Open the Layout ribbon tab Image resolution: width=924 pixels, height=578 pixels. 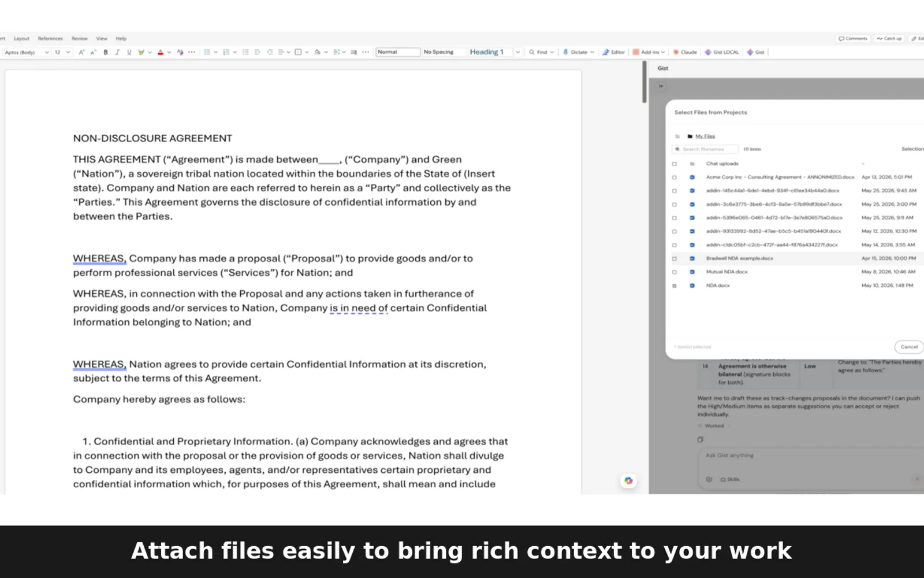pos(21,39)
